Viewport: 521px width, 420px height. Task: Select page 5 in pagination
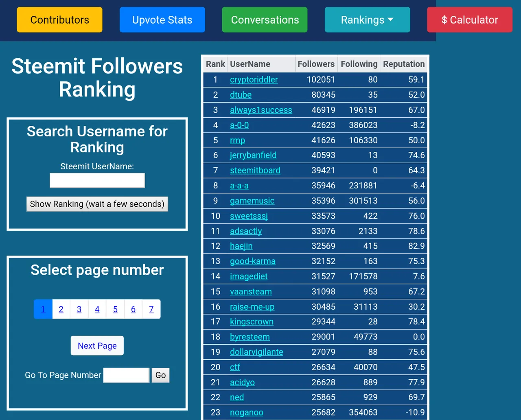click(x=115, y=309)
